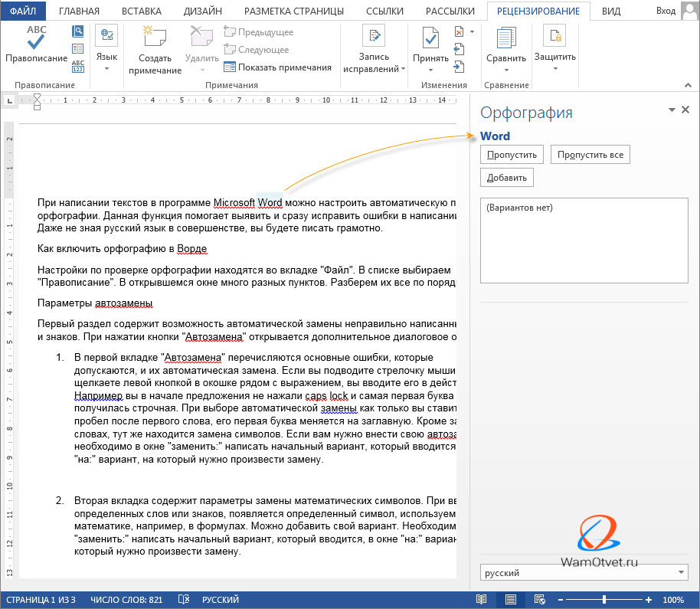
Task: Click the proofing errors icon in status bar
Action: (x=185, y=599)
